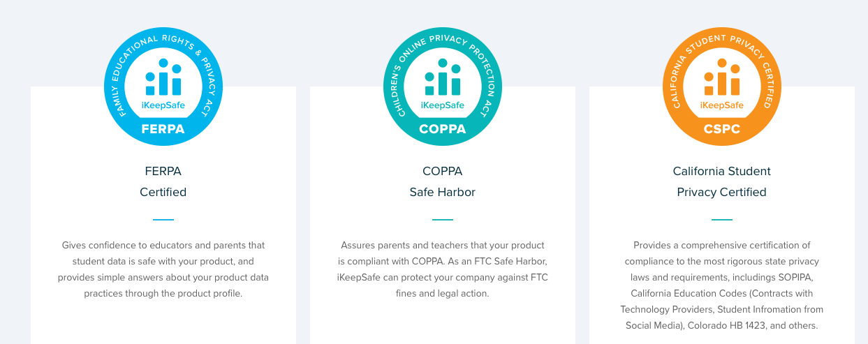Click the iKeepSafe wordmark in the teal badge
The image size is (868, 344).
pos(443,105)
